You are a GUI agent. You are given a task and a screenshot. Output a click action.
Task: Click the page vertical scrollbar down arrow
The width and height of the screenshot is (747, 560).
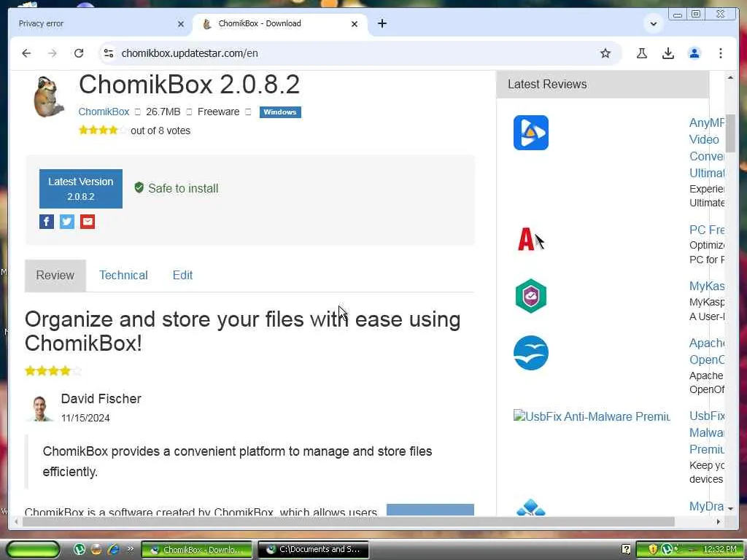click(x=730, y=509)
